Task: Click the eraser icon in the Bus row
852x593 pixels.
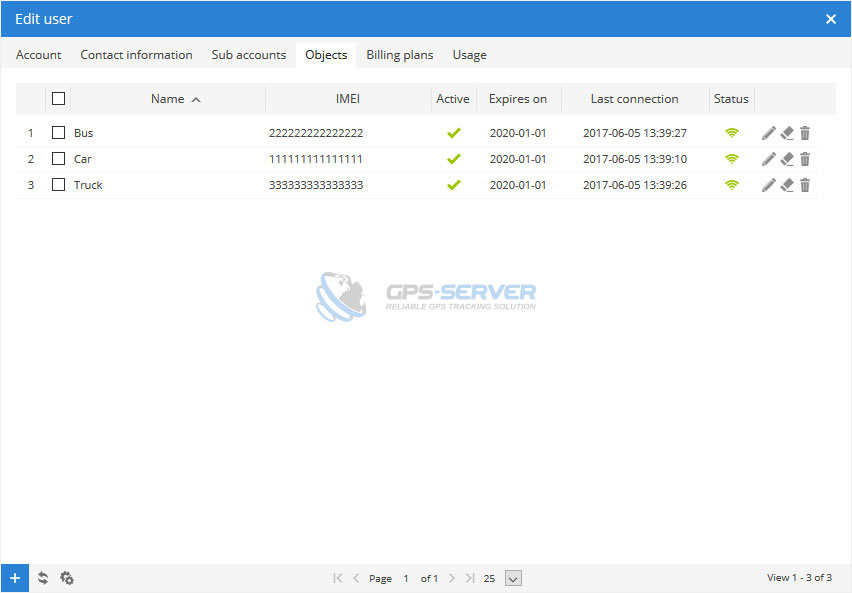Action: click(x=787, y=133)
